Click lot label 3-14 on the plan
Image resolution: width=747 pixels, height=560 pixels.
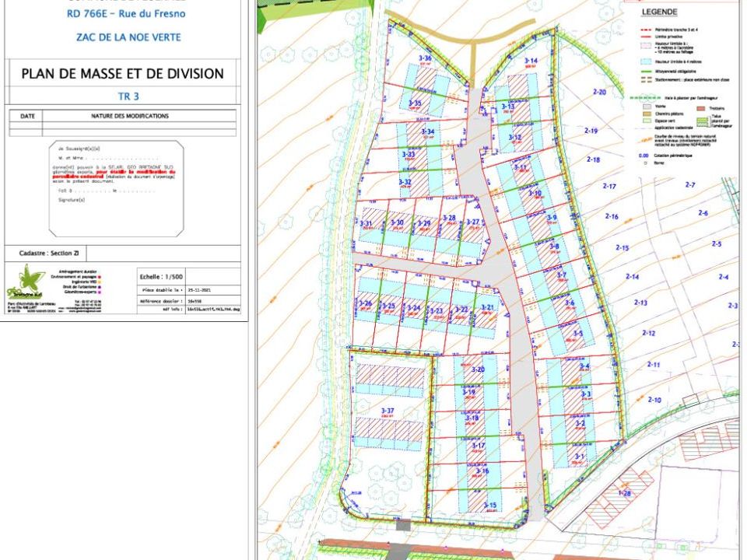click(531, 61)
